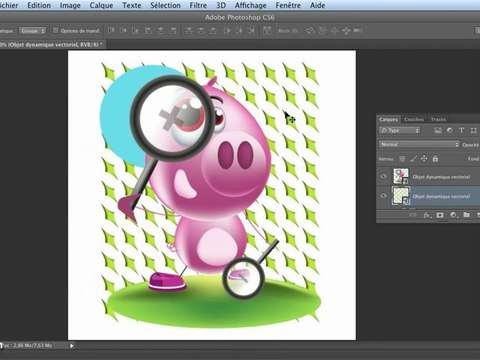Open the Image menu

70,5
